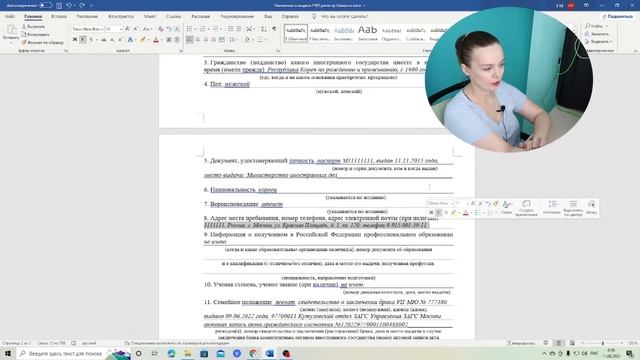Open the Windows Start menu
640x360 pixels.
(8, 353)
